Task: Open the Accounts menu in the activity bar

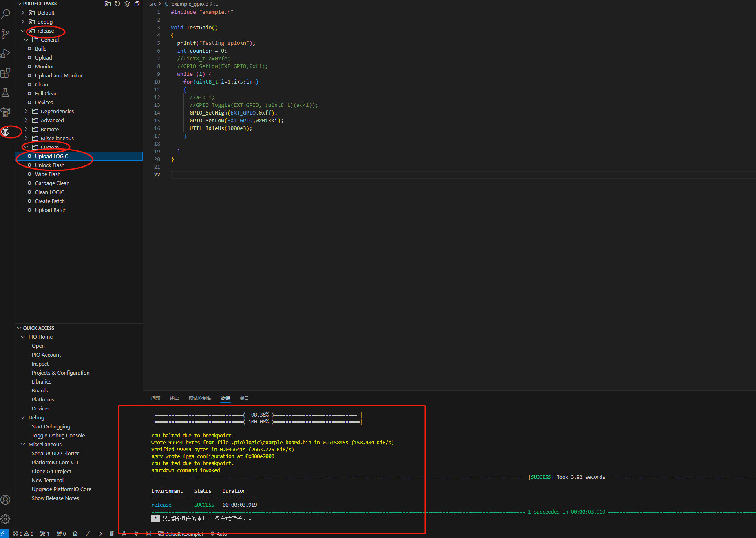Action: pos(6,500)
